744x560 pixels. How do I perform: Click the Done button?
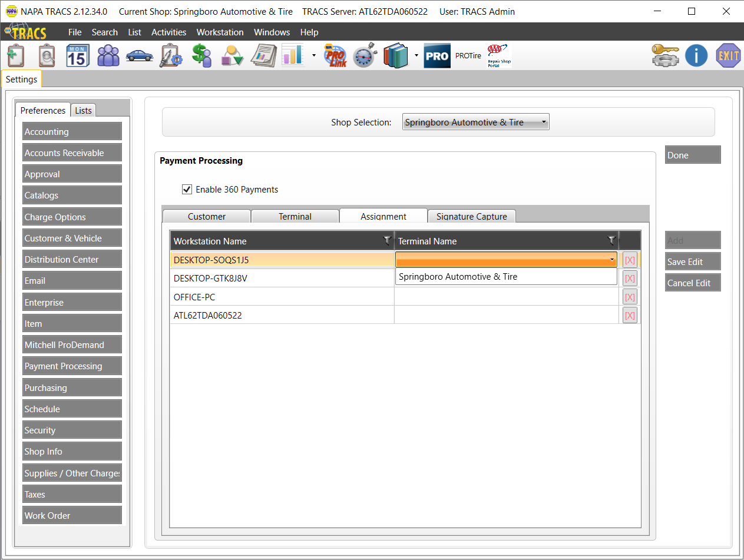click(x=693, y=155)
